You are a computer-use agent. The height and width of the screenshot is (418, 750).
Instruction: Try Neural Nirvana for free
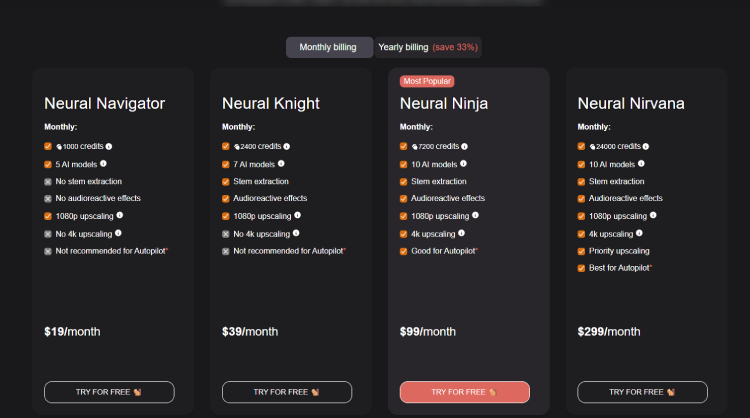(x=642, y=392)
